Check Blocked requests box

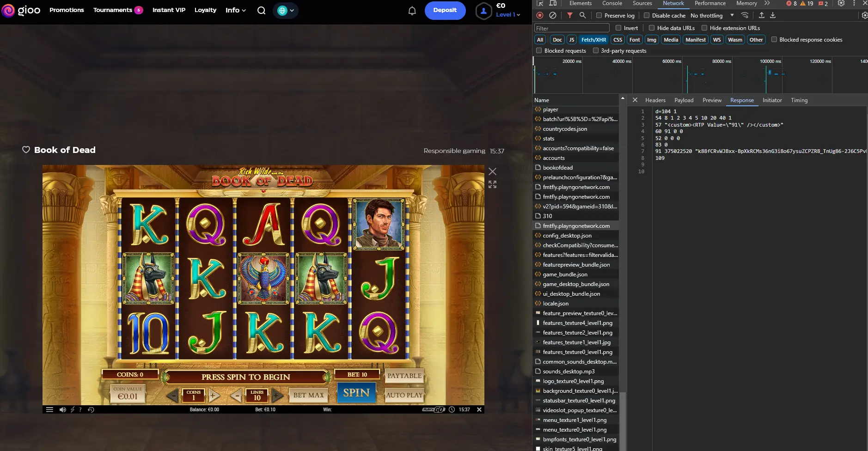(539, 50)
